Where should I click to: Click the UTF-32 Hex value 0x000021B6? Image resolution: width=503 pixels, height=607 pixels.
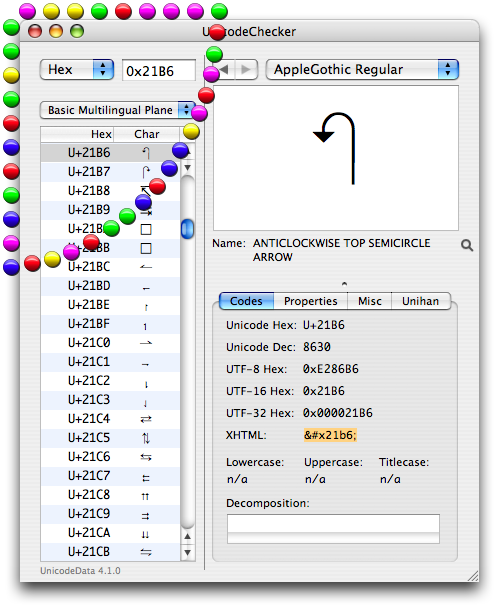tap(338, 413)
